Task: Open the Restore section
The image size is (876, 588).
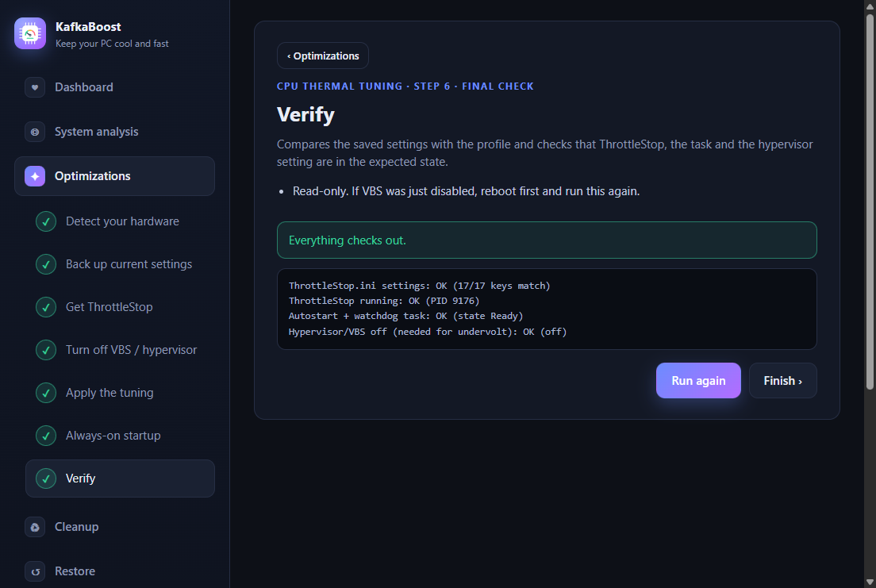Action: tap(114, 571)
